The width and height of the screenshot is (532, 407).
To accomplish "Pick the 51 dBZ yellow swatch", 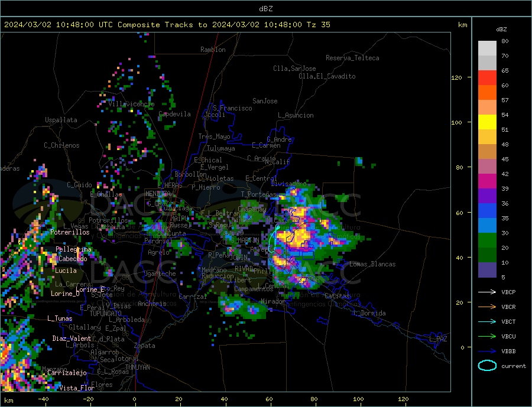I will coord(487,122).
